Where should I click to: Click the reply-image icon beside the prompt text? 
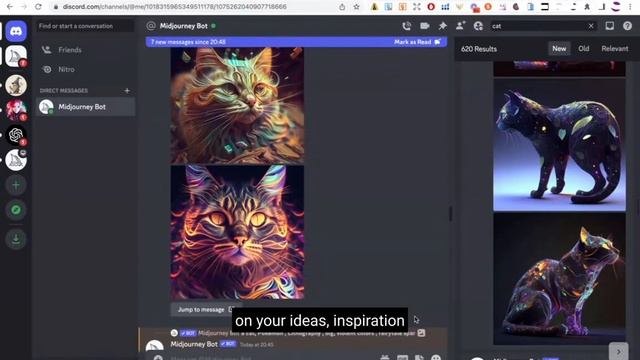[x=421, y=333]
